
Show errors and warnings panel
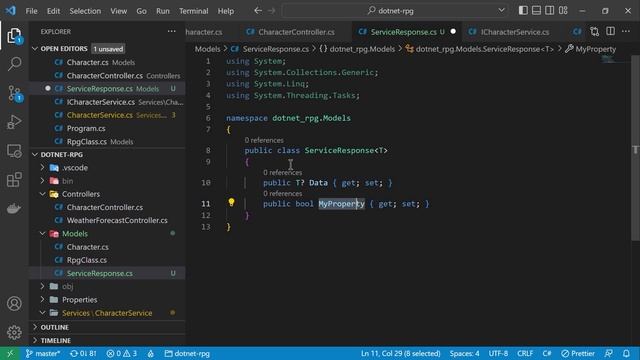tap(122, 353)
